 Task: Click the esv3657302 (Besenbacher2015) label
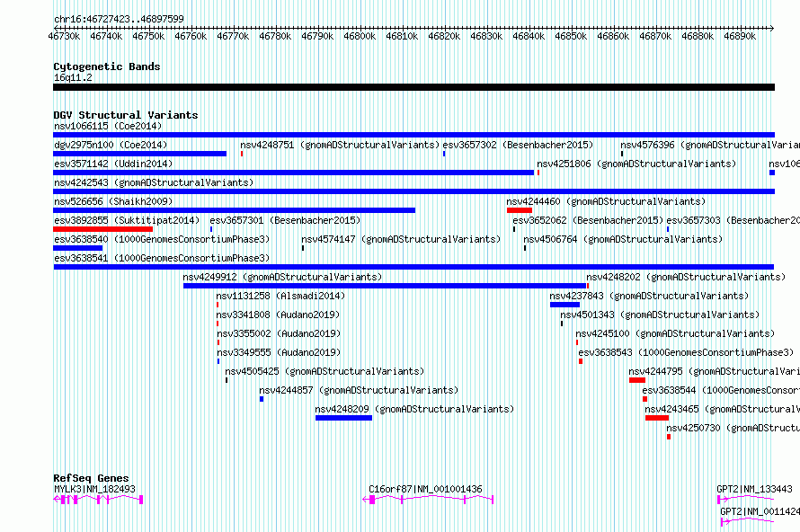pyautogui.click(x=518, y=145)
